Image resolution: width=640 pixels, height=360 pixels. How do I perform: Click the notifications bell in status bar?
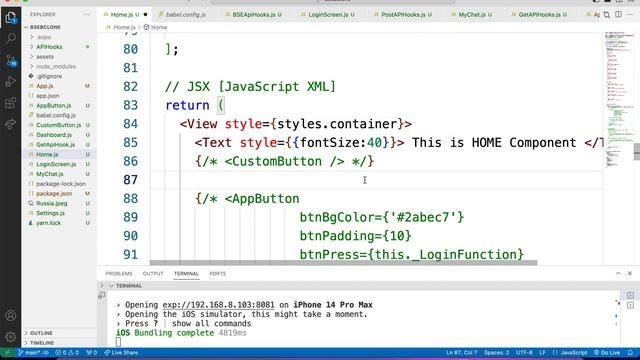(x=630, y=353)
